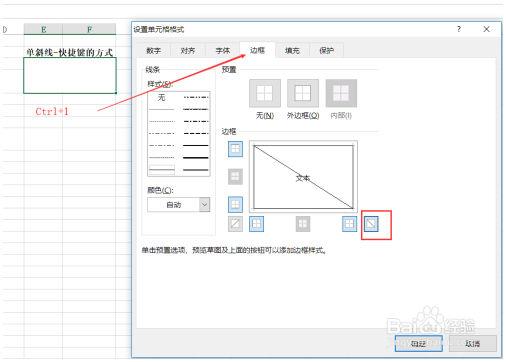The width and height of the screenshot is (506, 362).
Task: Toggle the bottom border button
Action: tap(235, 204)
